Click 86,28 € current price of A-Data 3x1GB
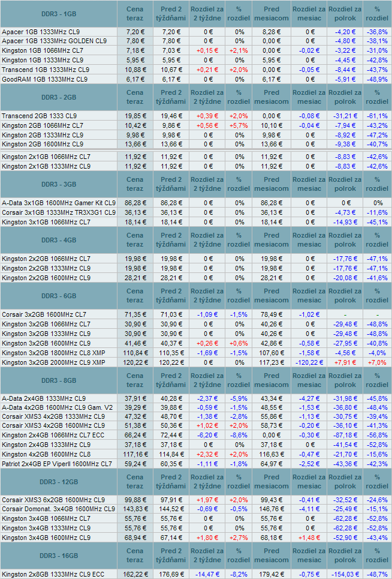Viewport: 392px width, 579px height. pyautogui.click(x=135, y=203)
